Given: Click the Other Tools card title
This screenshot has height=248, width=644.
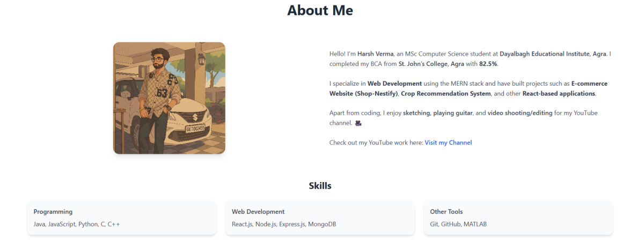Looking at the screenshot, I should point(447,212).
